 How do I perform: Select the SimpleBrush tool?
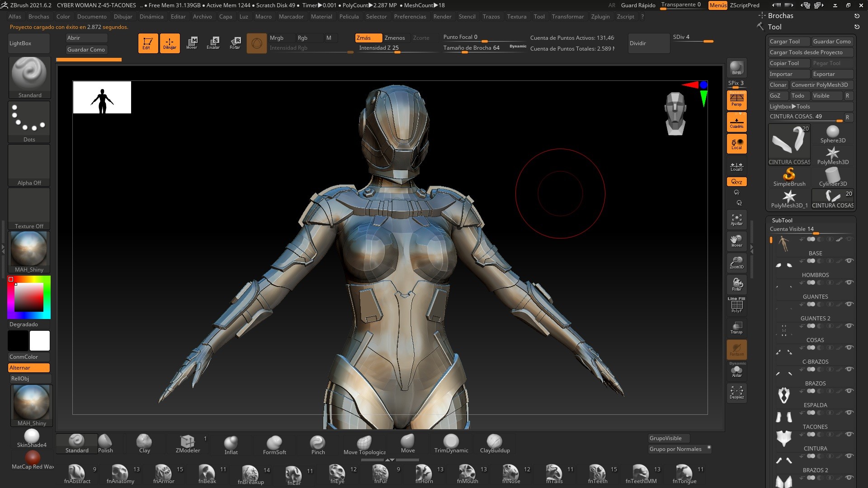(789, 177)
